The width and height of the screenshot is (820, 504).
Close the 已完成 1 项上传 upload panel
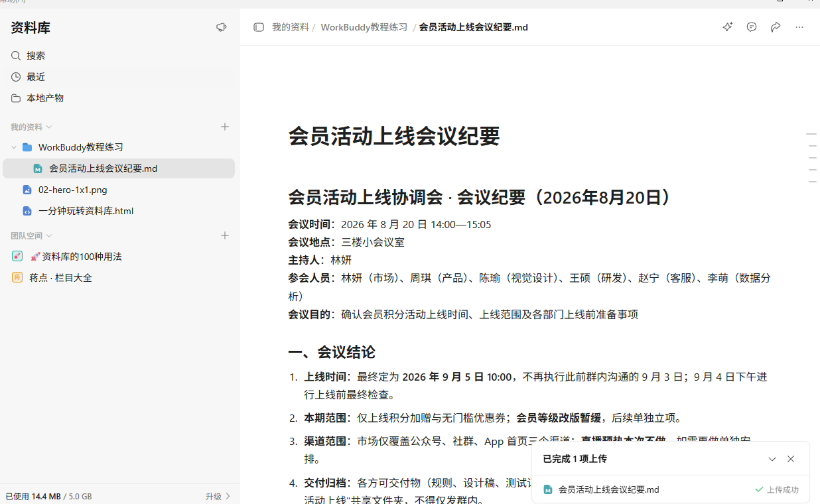(791, 459)
